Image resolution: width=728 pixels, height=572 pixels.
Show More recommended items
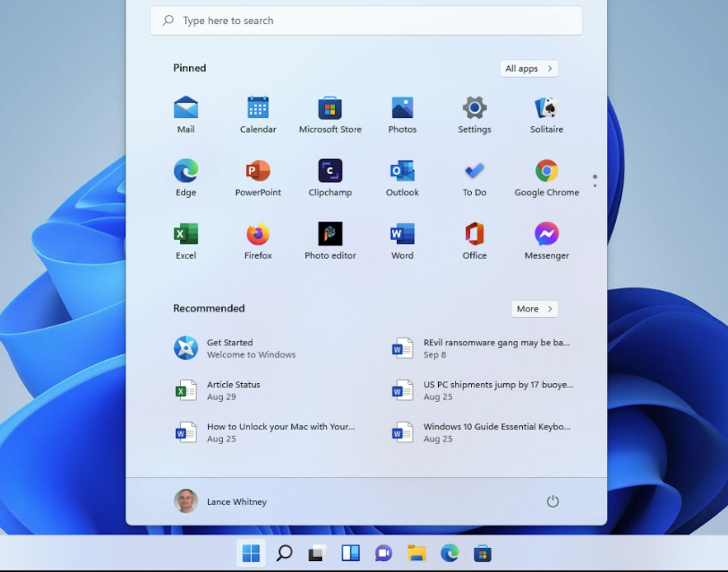click(534, 309)
